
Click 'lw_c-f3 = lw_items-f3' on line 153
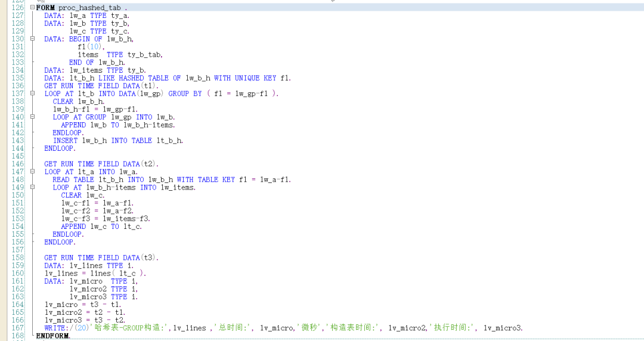pyautogui.click(x=105, y=218)
